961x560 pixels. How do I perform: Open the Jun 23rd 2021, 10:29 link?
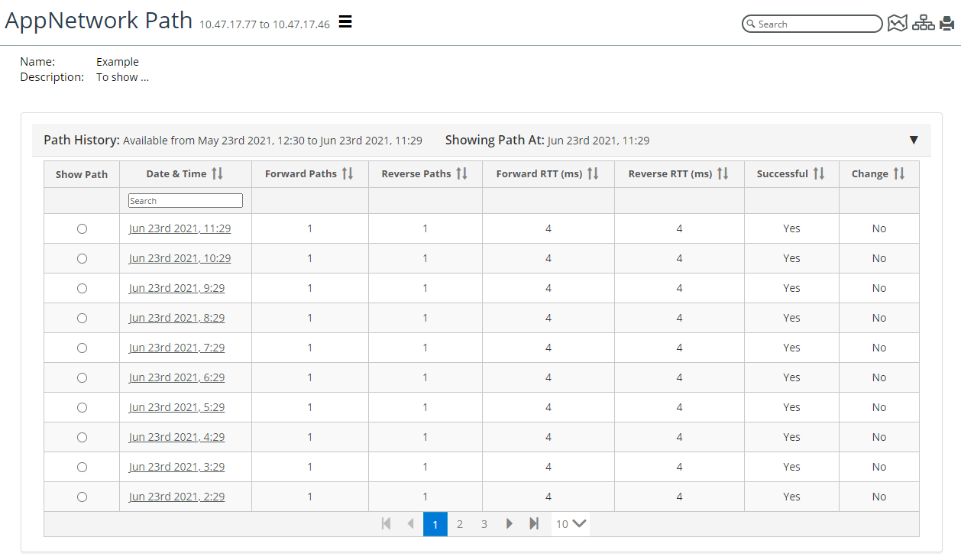[180, 258]
